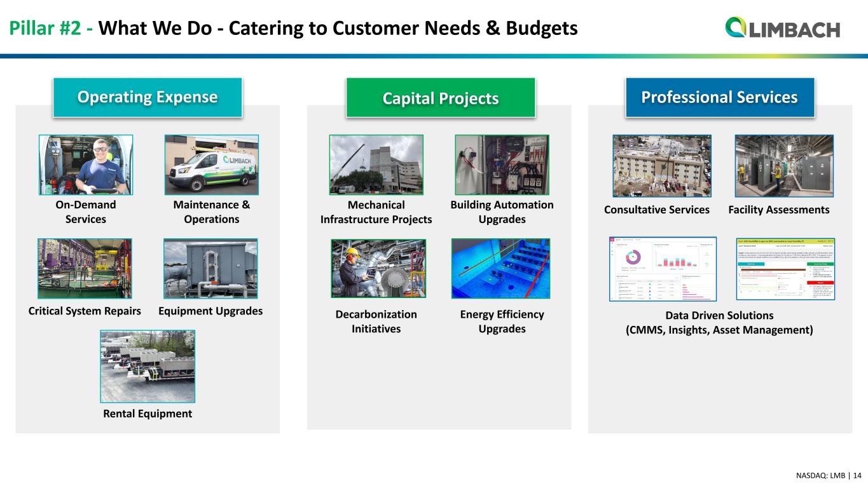The height and width of the screenshot is (488, 868).
Task: Click the Facility Assessments server room image
Action: [x=783, y=166]
